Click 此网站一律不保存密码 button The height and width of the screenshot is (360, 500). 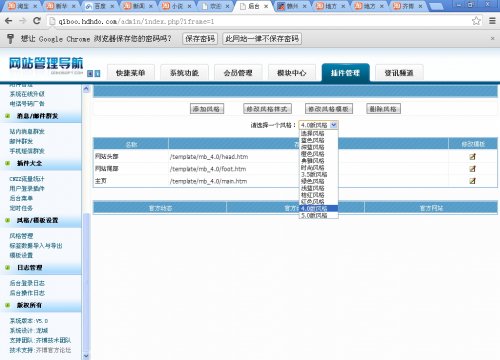(x=262, y=39)
